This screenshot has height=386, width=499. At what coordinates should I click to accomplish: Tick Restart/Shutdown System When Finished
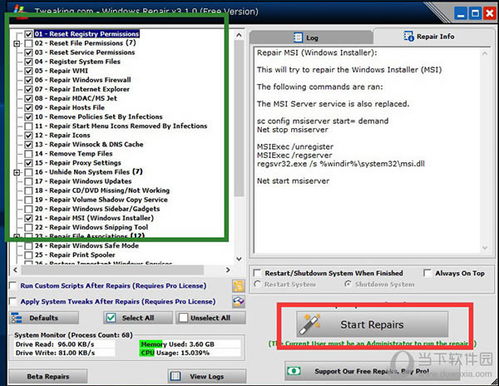(x=257, y=273)
